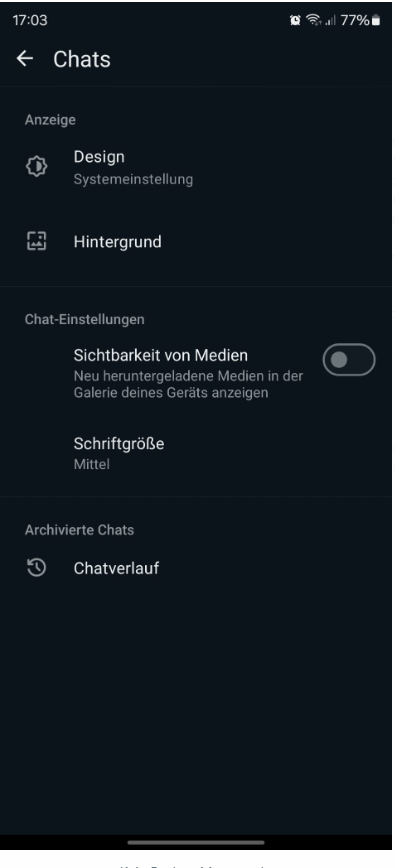
Task: Tap the alarm clock status icon
Action: click(x=295, y=20)
